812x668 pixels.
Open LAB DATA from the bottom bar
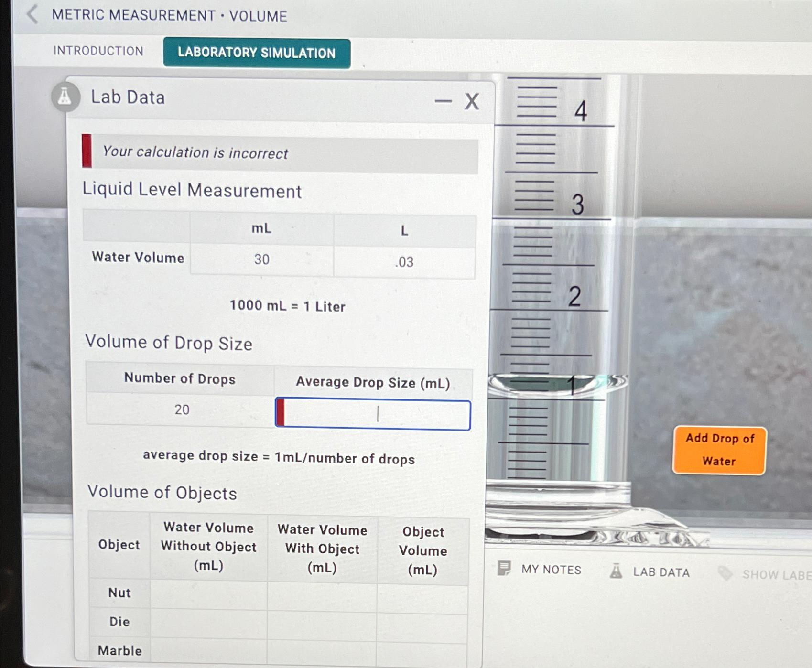pyautogui.click(x=661, y=572)
